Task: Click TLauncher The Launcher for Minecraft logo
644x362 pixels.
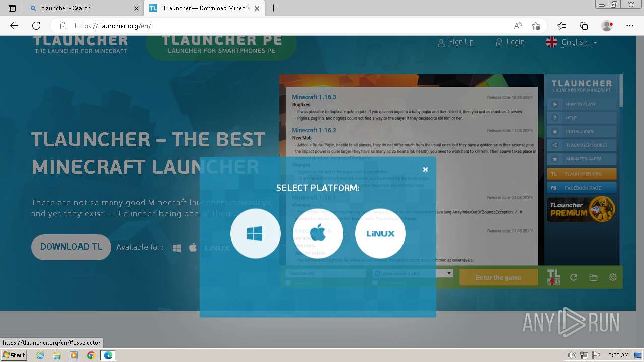Action: point(80,44)
